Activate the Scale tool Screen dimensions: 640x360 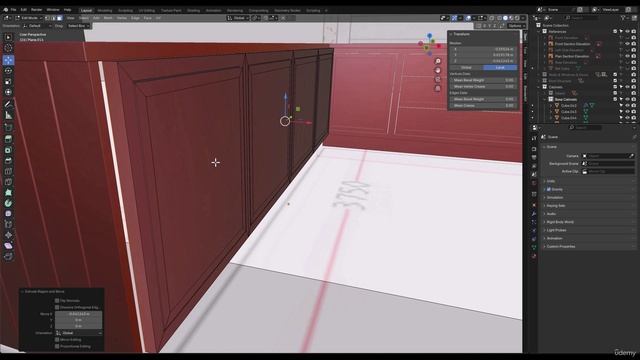click(8, 82)
